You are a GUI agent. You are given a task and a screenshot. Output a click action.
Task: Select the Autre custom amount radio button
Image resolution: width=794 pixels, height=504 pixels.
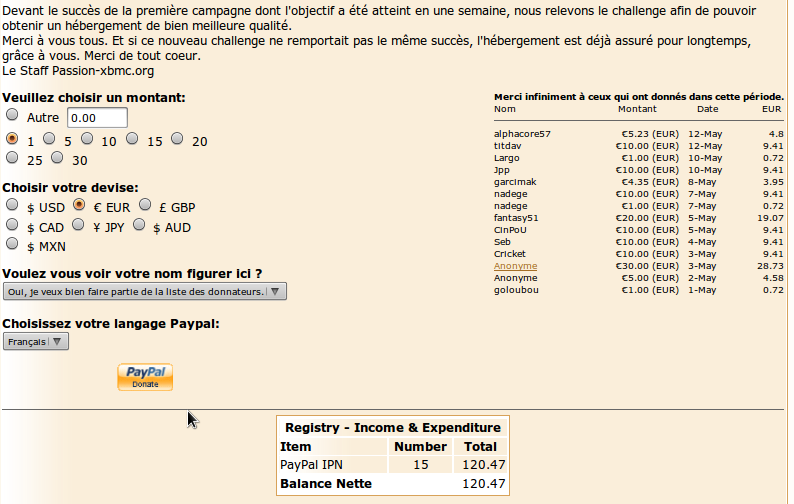tap(13, 116)
